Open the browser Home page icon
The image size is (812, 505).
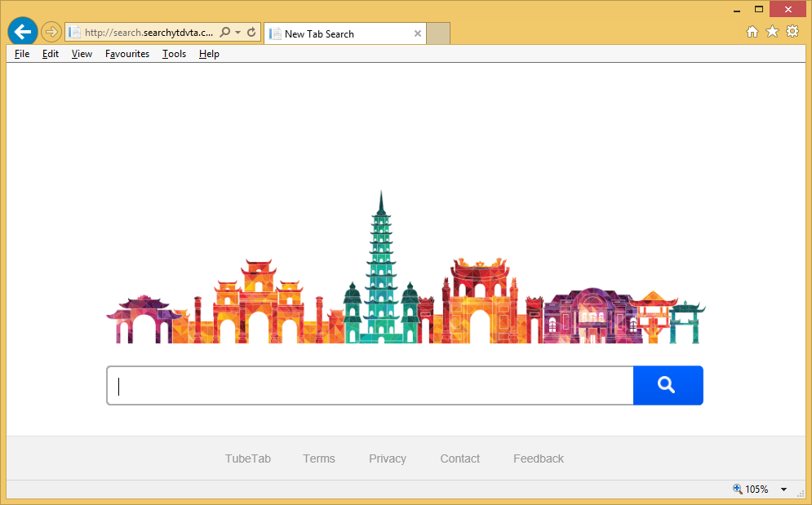click(752, 32)
